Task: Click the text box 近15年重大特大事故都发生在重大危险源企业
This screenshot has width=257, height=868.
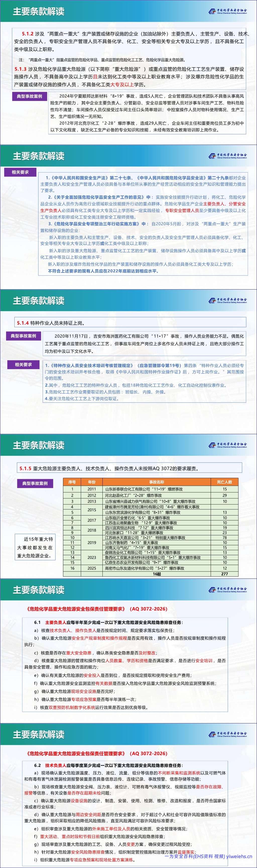Action: tap(35, 548)
